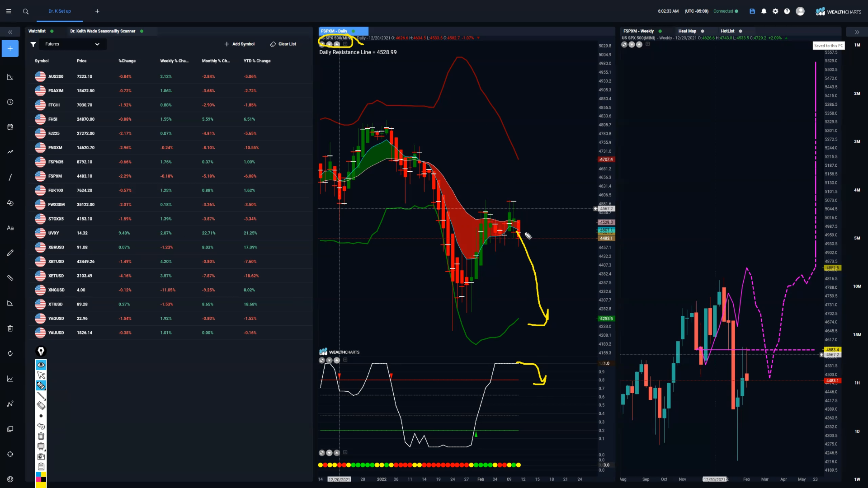The width and height of the screenshot is (868, 488).
Task: Click the refresh sync icon in sidebar
Action: (x=10, y=353)
